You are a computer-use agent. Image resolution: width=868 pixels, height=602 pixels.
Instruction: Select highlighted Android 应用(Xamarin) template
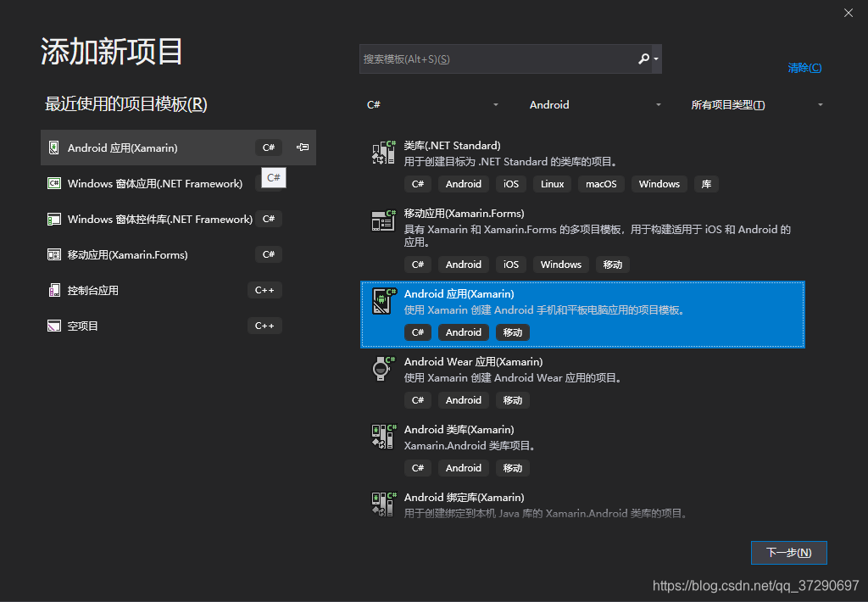pos(582,315)
